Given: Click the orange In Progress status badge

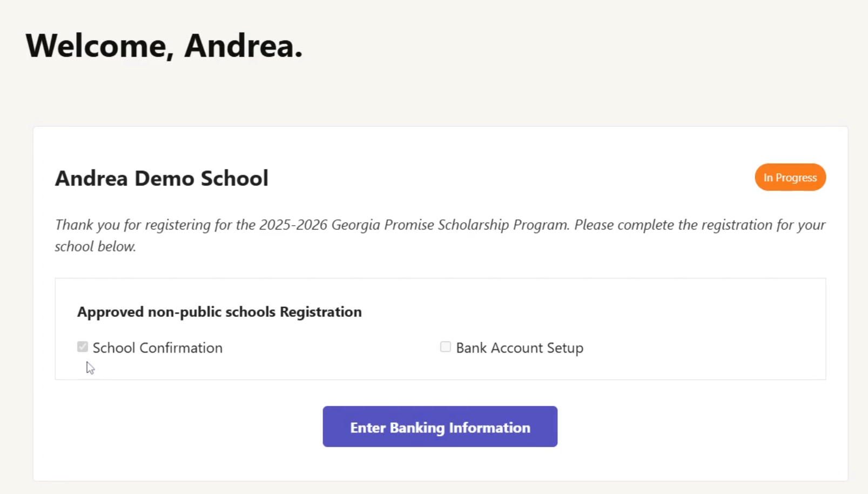Looking at the screenshot, I should (x=790, y=178).
